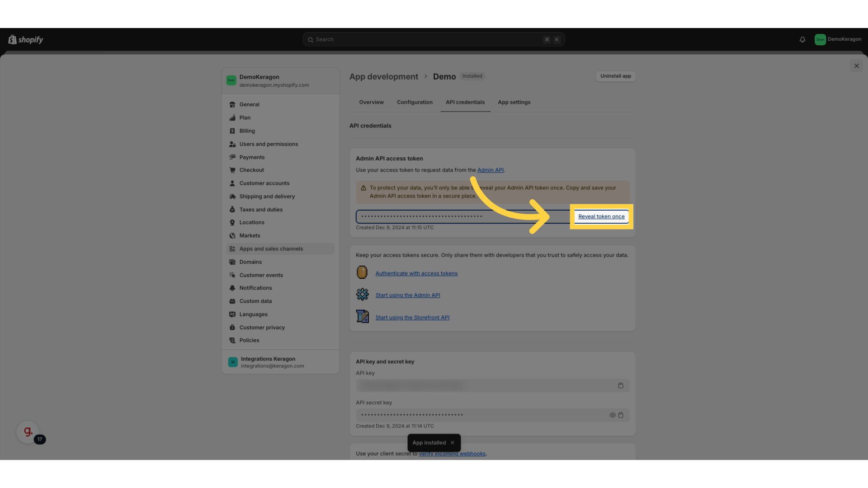Viewport: 868px width, 488px height.
Task: Click the blurred API key field
Action: 493,386
